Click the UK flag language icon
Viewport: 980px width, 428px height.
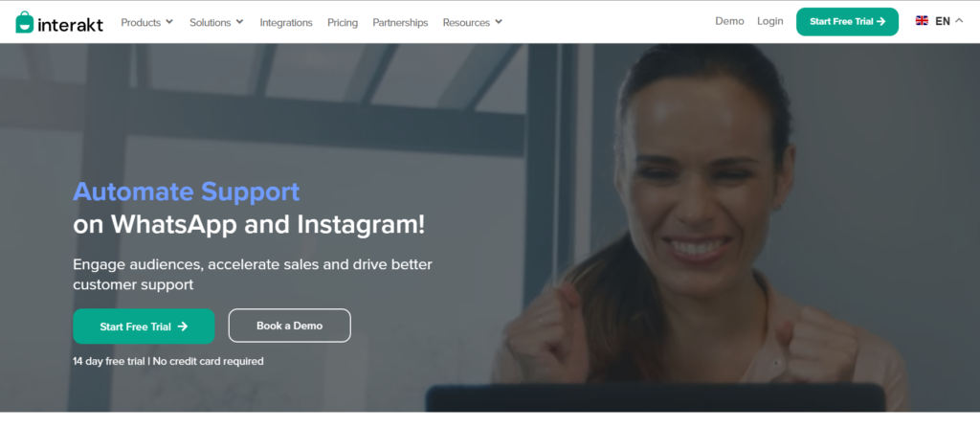point(922,21)
